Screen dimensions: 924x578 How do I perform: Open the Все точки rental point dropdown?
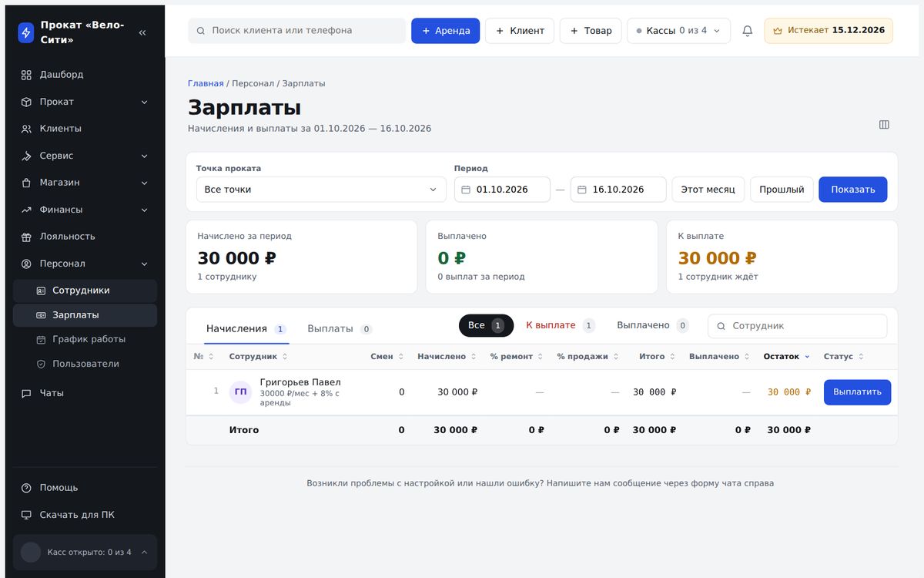[x=321, y=190]
